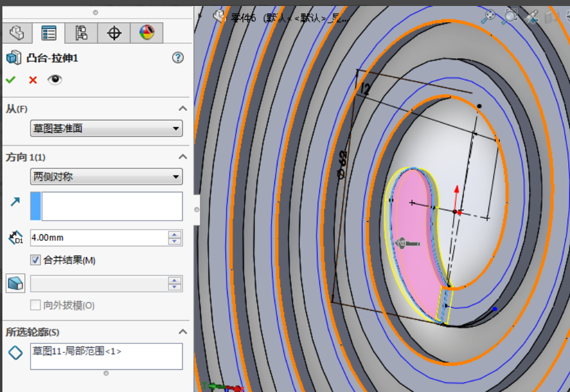Click the selected contours diamond icon
Screen dimensions: 570x392
[x=16, y=352]
